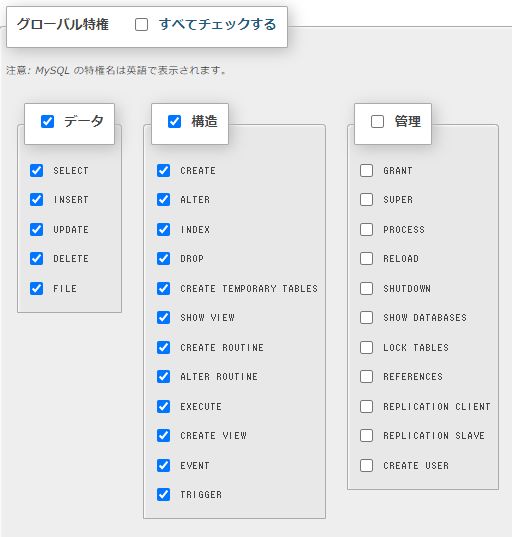This screenshot has width=512, height=537.
Task: Uncheck the 構造 group checkbox
Action: (174, 121)
